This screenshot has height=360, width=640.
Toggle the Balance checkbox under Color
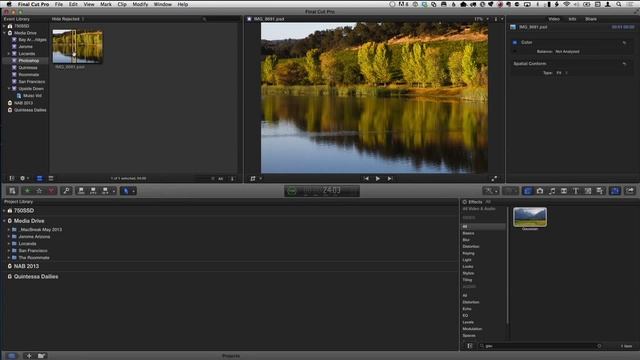tap(515, 51)
